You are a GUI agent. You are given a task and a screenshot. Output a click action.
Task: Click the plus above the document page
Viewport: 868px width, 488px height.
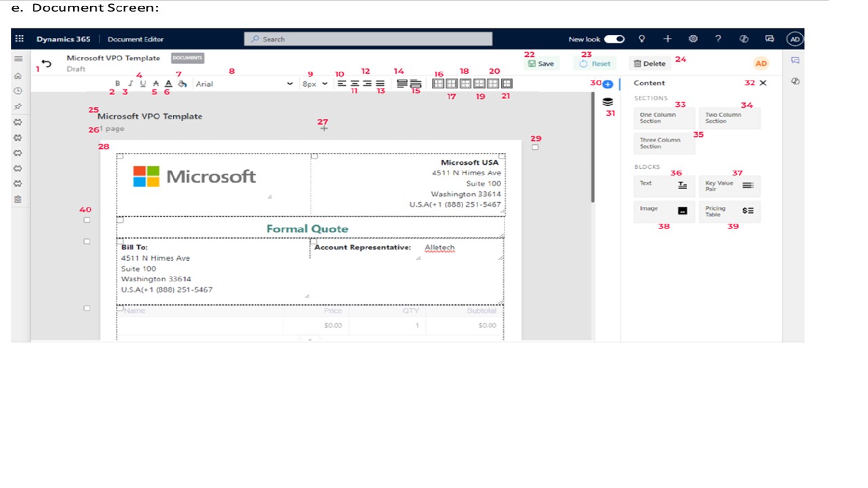pyautogui.click(x=323, y=128)
